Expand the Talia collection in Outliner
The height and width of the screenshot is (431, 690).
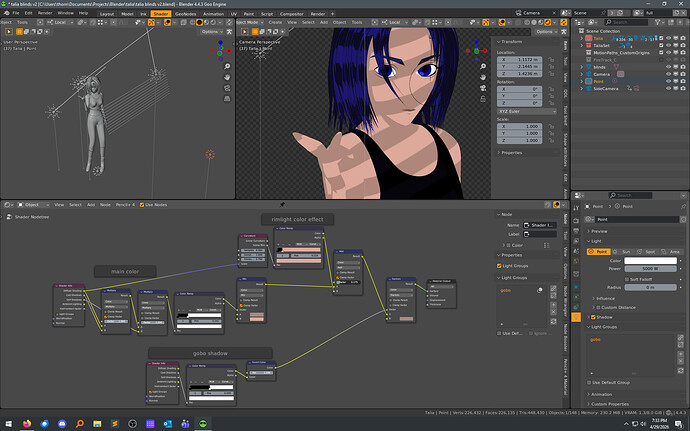(x=581, y=38)
